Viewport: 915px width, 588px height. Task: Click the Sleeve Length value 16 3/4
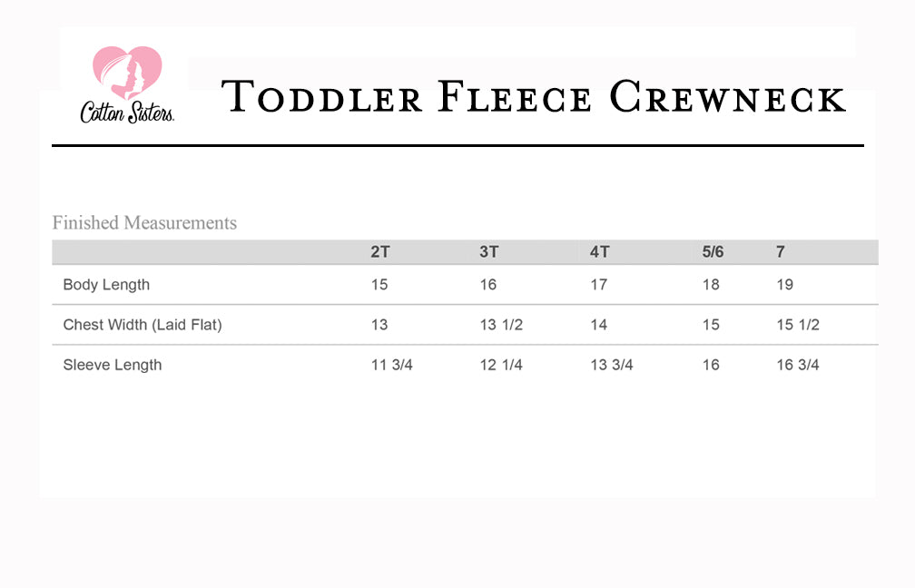(798, 365)
